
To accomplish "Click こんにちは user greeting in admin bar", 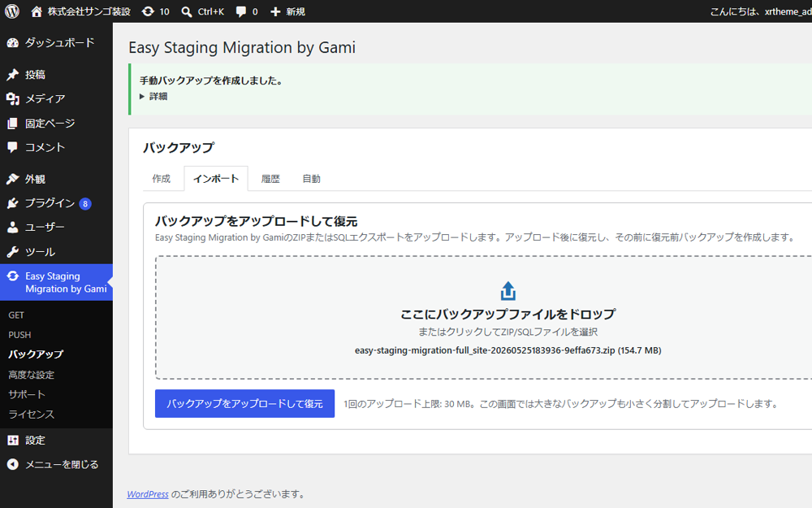I will tap(761, 11).
